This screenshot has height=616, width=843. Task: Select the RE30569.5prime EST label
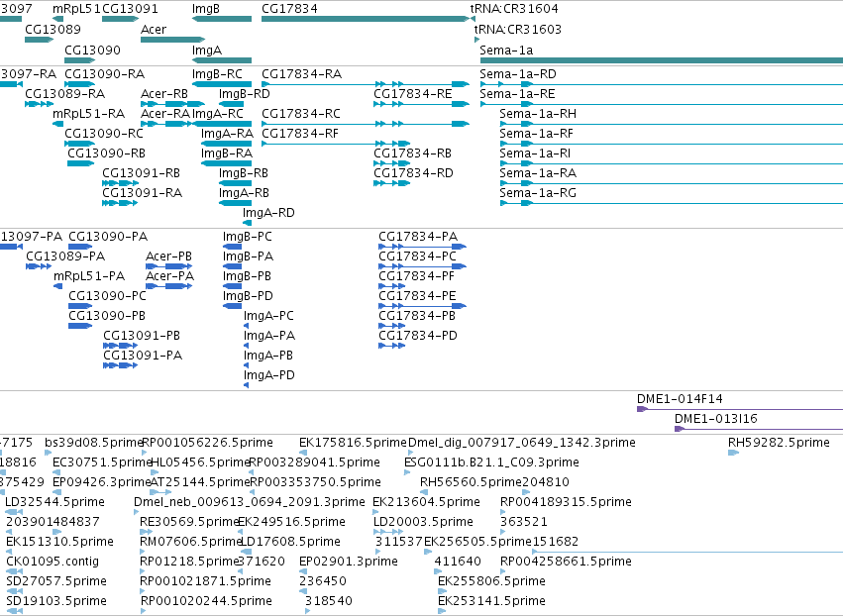point(189,523)
